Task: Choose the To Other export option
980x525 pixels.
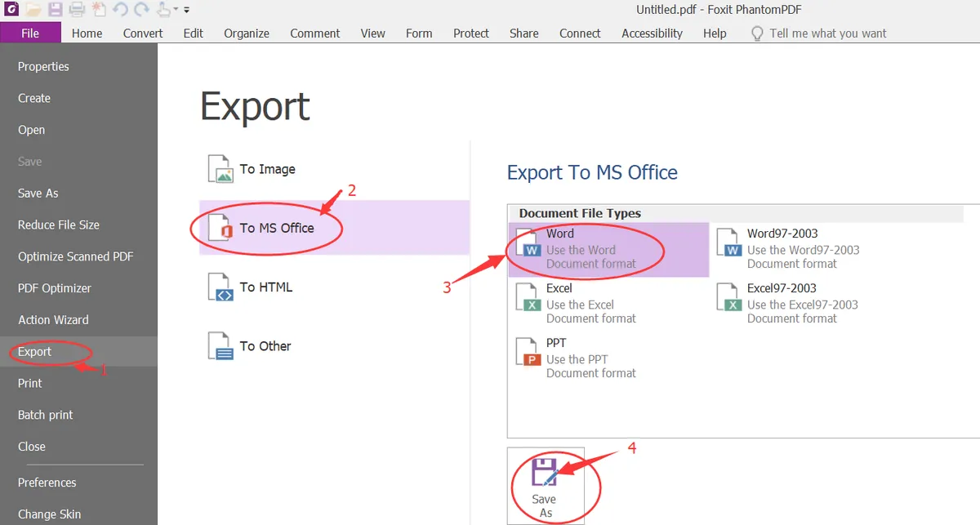Action: click(x=334, y=345)
